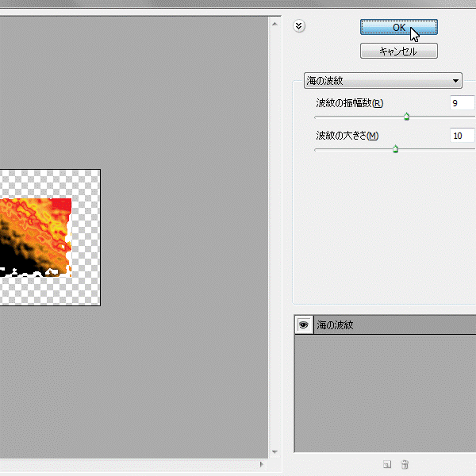The width and height of the screenshot is (476, 476).
Task: Click the preview scroll down arrow
Action: coord(274,452)
